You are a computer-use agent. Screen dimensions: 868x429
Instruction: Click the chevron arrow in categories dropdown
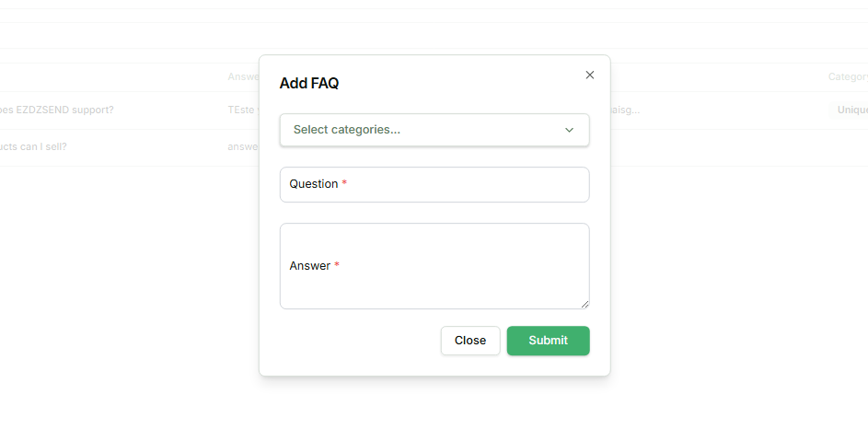[569, 131]
